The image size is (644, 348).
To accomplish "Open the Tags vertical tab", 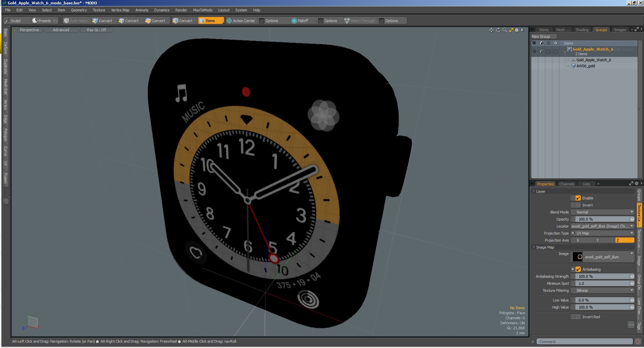I will [x=639, y=326].
